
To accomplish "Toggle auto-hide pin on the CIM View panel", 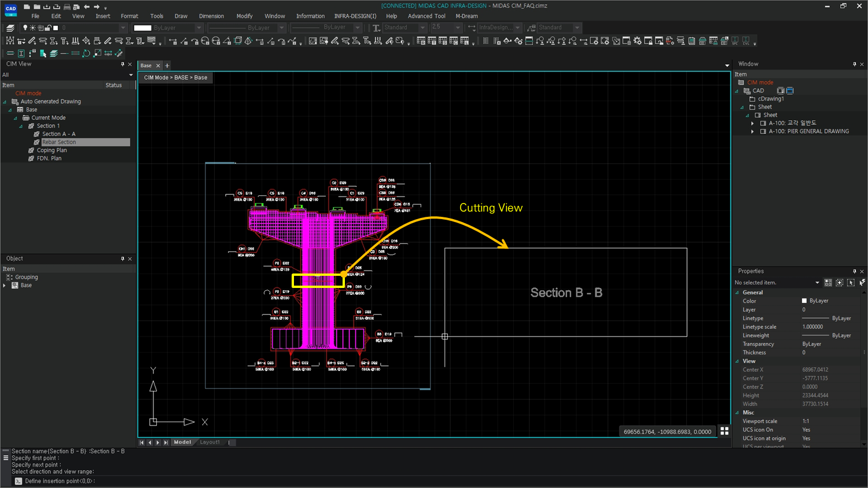I will click(123, 64).
